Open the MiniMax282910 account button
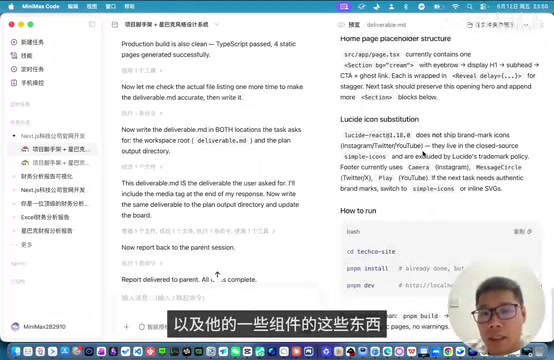Image resolution: width=554 pixels, height=360 pixels. [39, 326]
